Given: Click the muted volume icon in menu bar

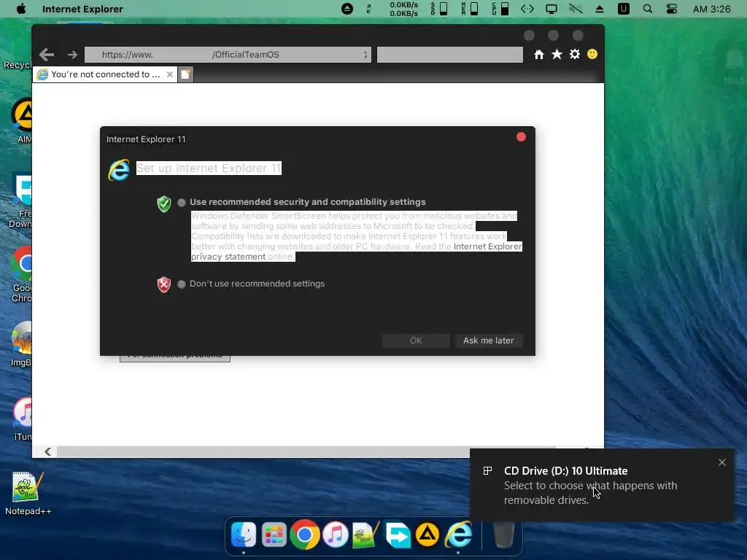Looking at the screenshot, I should [x=576, y=9].
